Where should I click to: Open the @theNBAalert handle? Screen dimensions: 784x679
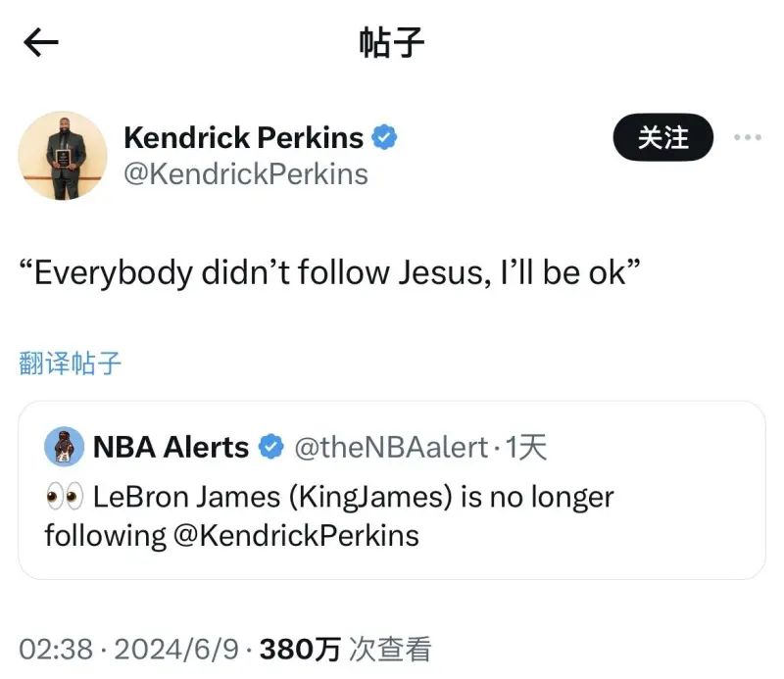391,448
